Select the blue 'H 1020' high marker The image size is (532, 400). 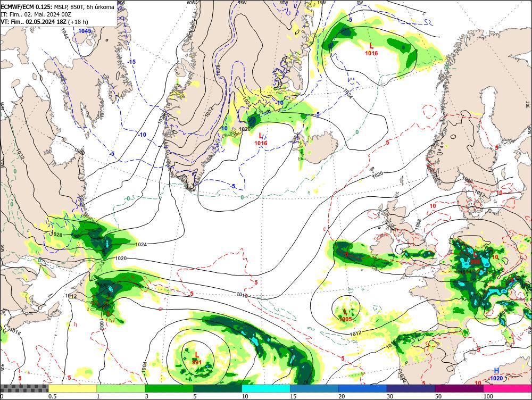[496, 374]
